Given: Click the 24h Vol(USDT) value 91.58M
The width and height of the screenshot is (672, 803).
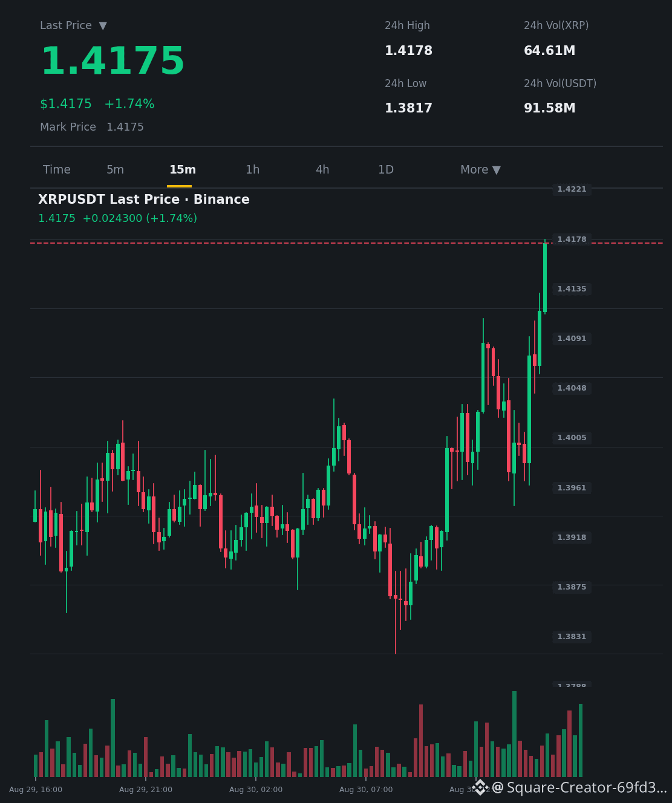Looking at the screenshot, I should (550, 108).
